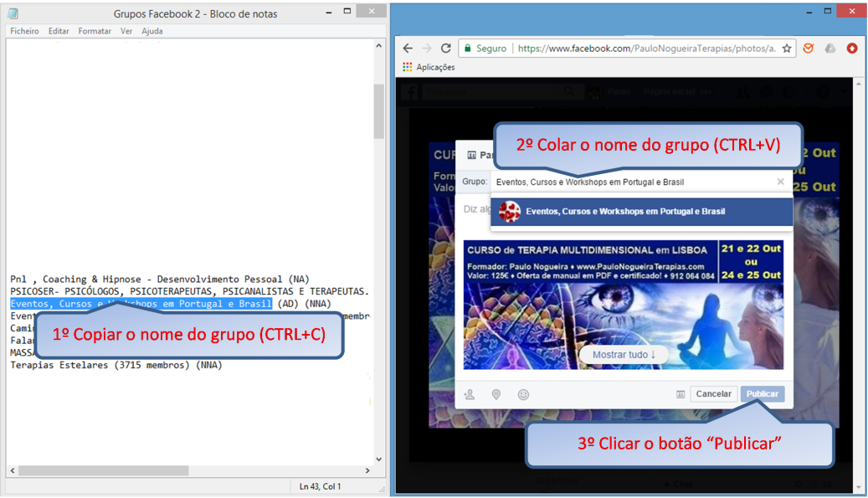Click the line starting "PSICOSER- PSICÓLOGOS"
The image size is (868, 498).
(189, 291)
